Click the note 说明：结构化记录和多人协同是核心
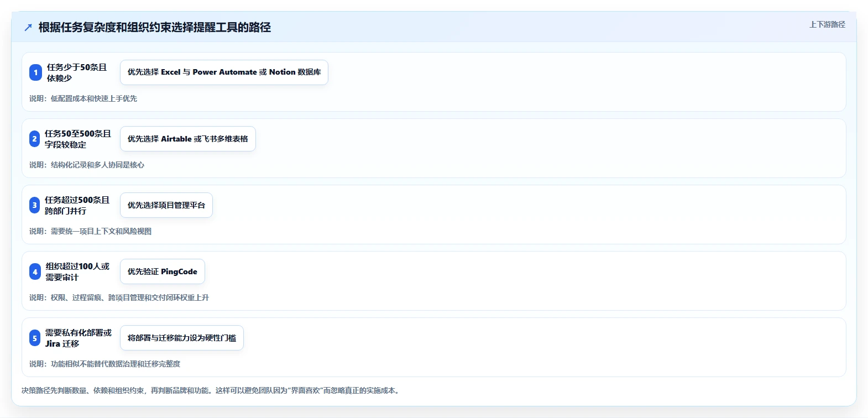Screen dimensions: 868x418 [x=87, y=165]
